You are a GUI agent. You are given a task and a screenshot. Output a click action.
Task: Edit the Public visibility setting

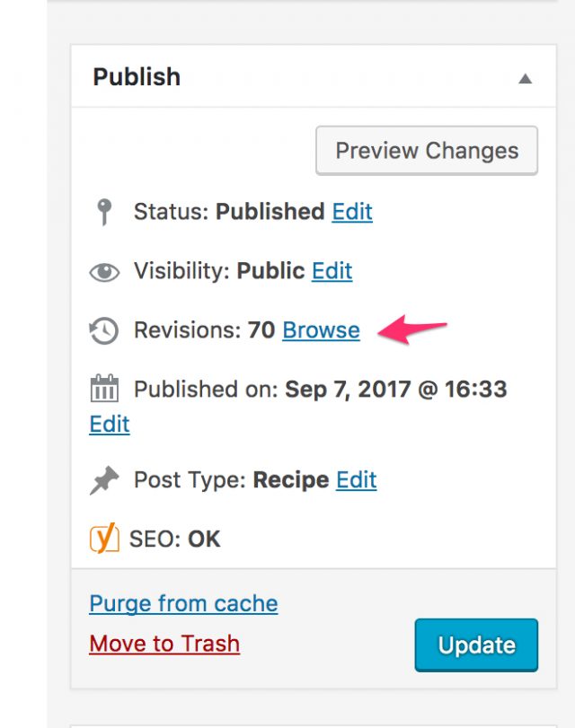[332, 271]
